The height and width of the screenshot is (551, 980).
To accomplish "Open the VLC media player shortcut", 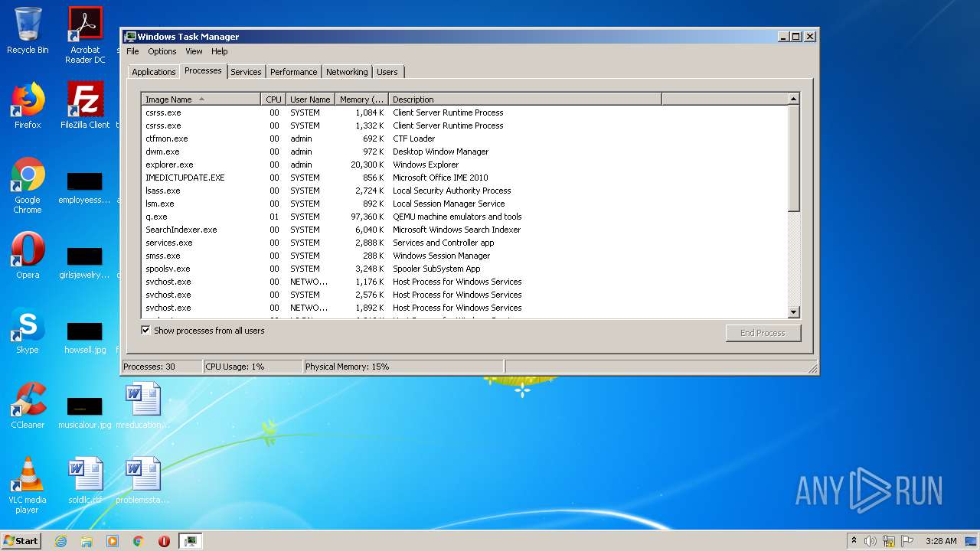I will tap(28, 485).
